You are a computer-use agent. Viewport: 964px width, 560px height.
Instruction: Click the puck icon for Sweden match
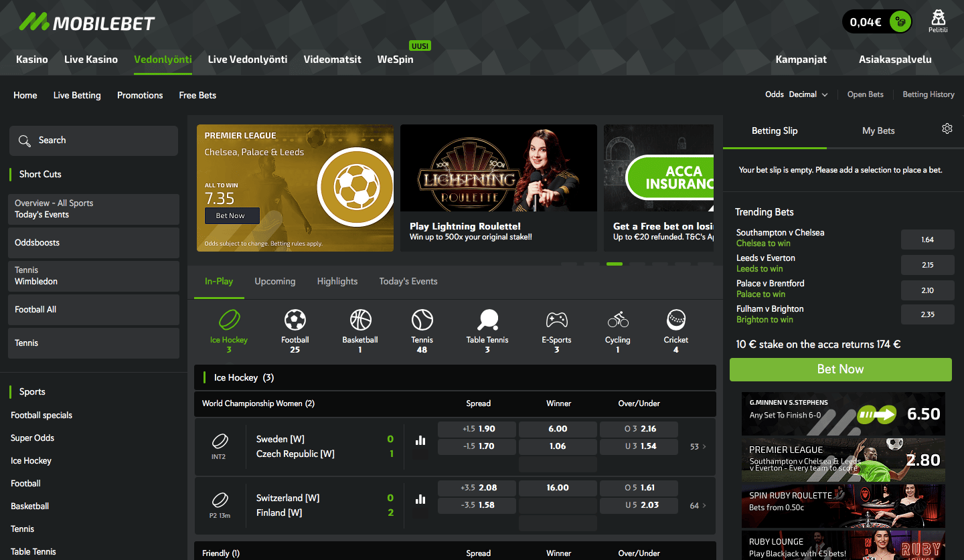220,441
